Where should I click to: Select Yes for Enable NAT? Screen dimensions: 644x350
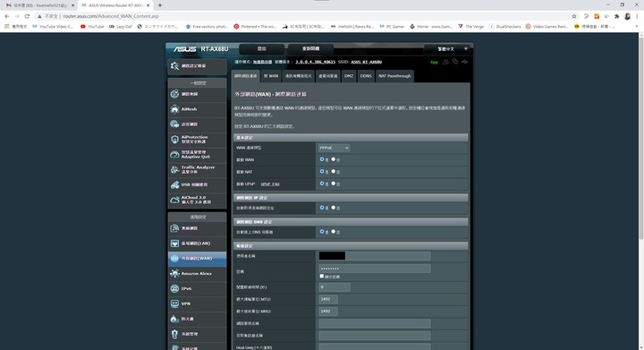322,171
